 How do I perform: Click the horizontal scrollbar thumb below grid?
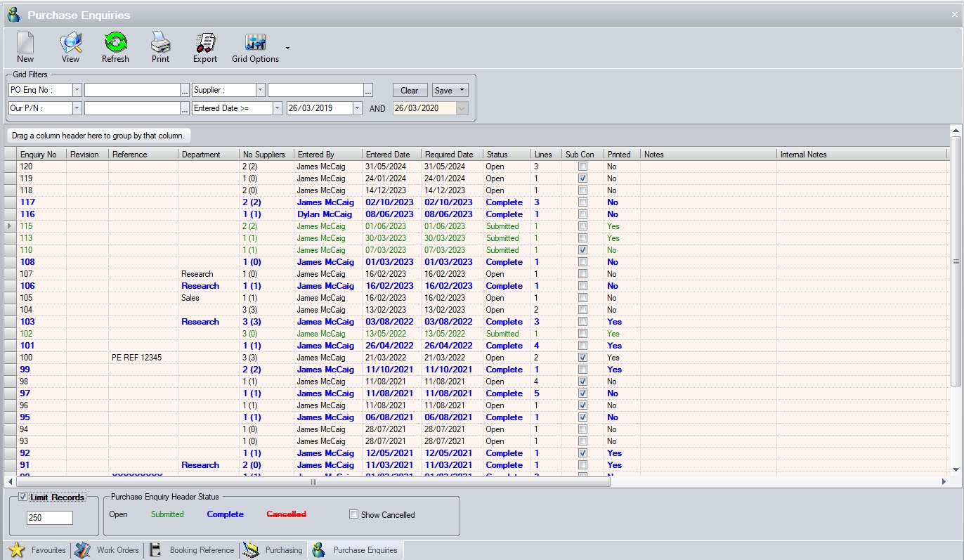313,482
